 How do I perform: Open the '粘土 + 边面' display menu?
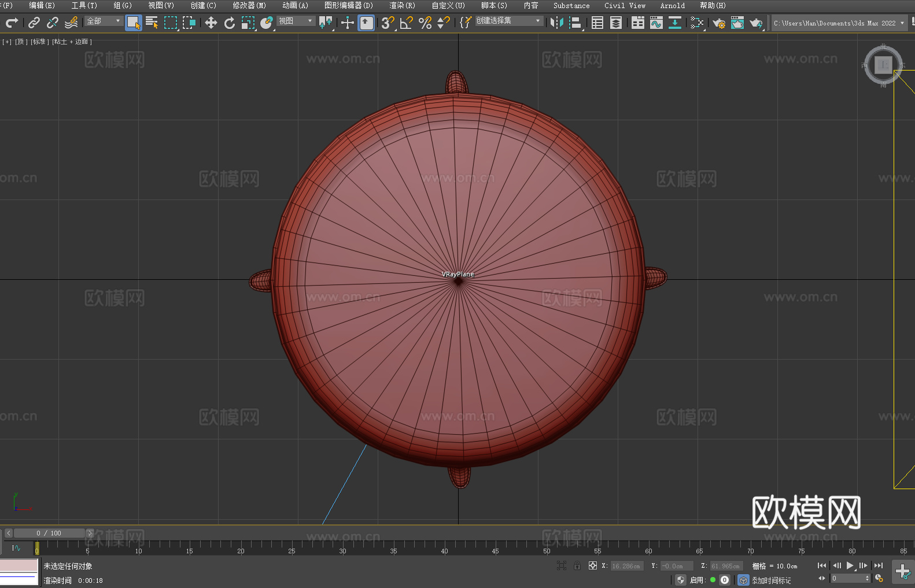pos(72,42)
